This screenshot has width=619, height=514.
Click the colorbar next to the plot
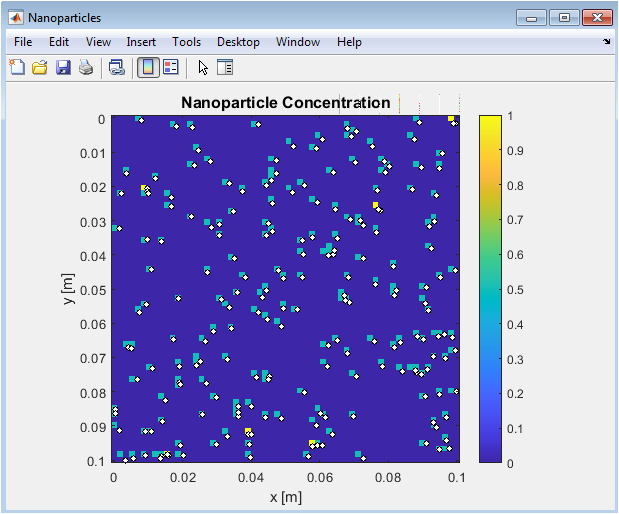tap(489, 288)
